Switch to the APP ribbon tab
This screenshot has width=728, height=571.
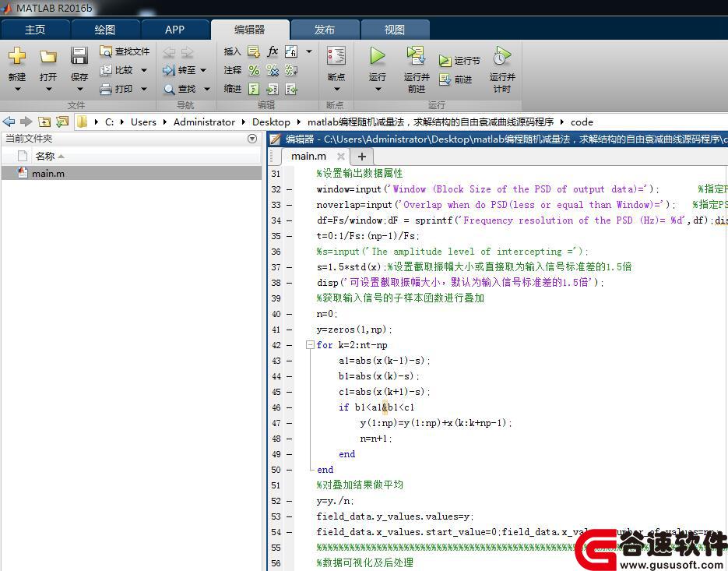click(x=174, y=30)
